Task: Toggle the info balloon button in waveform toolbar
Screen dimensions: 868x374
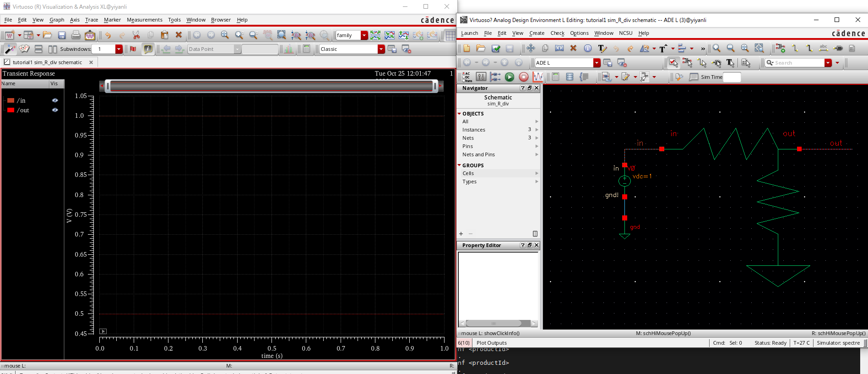Action: [x=148, y=49]
